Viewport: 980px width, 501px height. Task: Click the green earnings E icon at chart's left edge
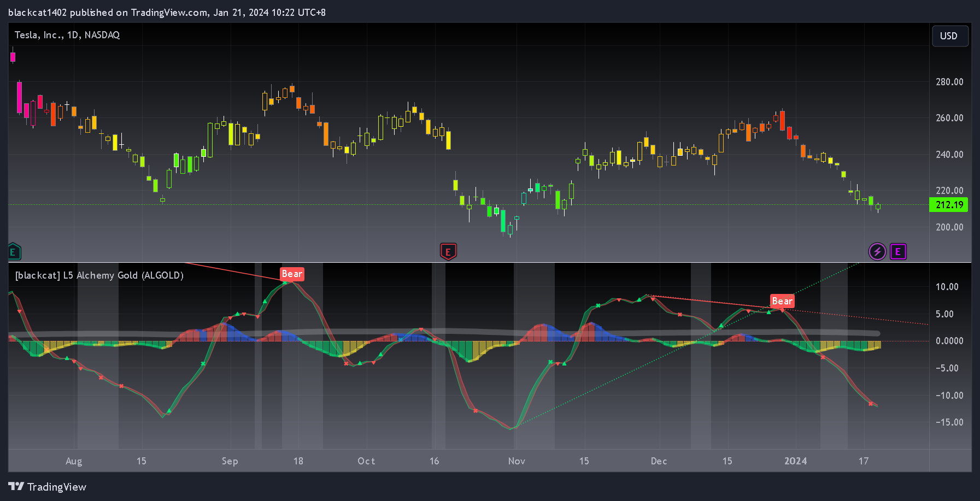[14, 252]
